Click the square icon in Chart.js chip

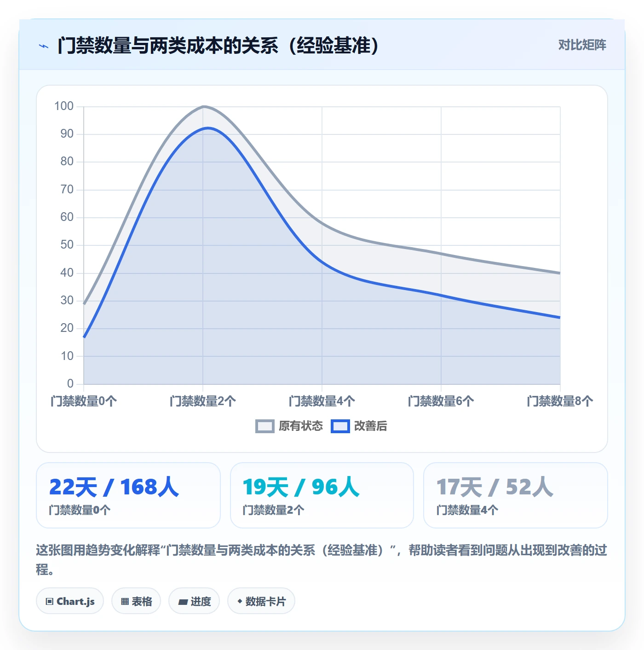[50, 601]
